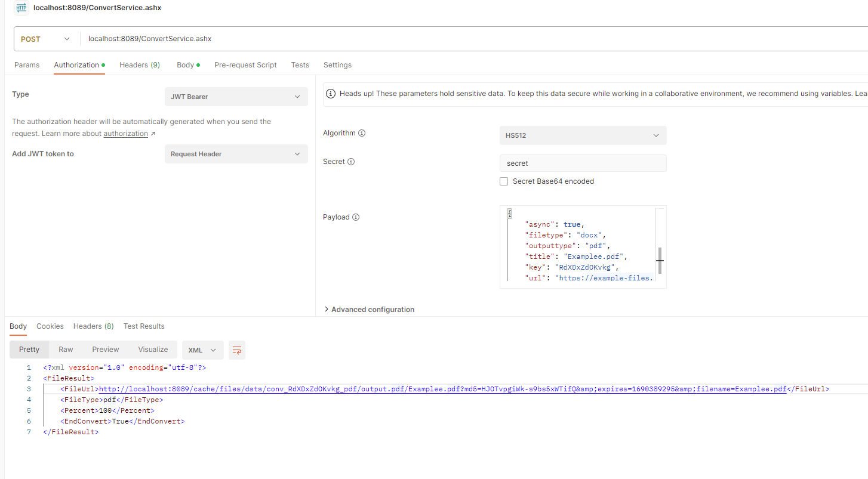
Task: Click the "filetype": "docx" payload line
Action: (565, 235)
